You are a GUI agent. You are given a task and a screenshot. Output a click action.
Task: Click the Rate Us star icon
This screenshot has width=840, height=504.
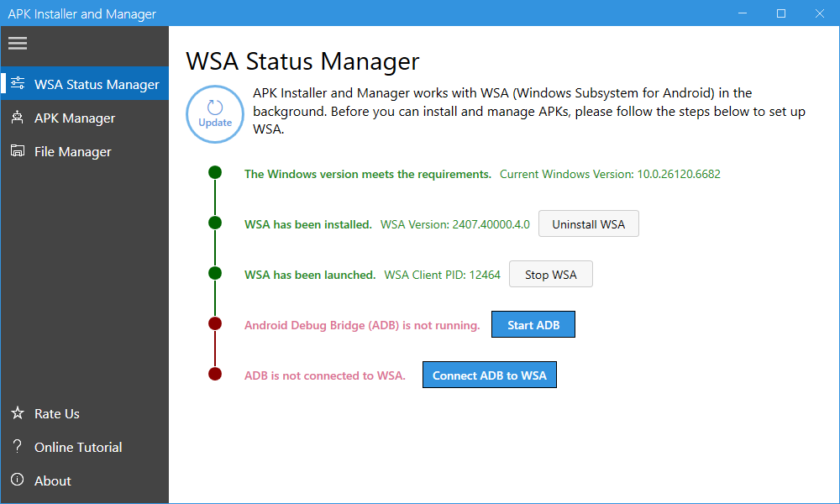point(18,413)
